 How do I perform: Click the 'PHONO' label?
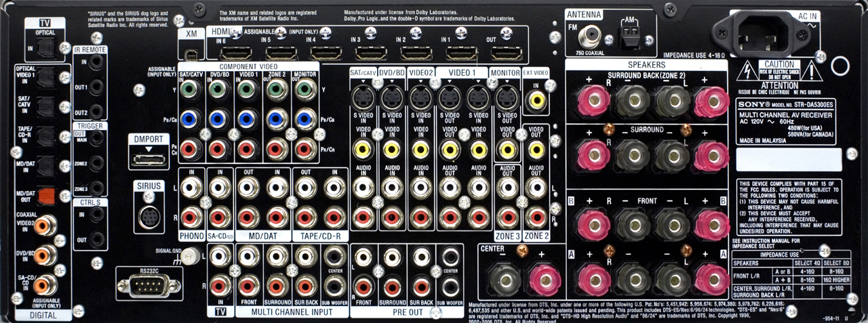point(191,236)
